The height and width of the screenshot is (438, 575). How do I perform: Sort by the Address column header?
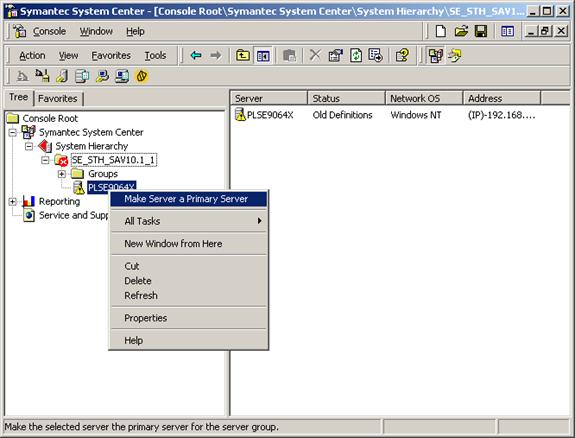coord(502,98)
